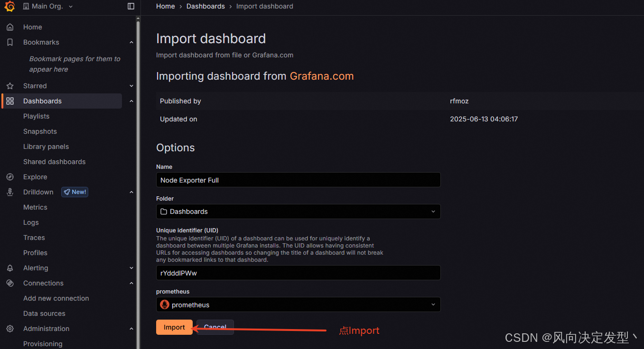
Task: Dock or undock the sidebar menu icon
Action: (131, 6)
